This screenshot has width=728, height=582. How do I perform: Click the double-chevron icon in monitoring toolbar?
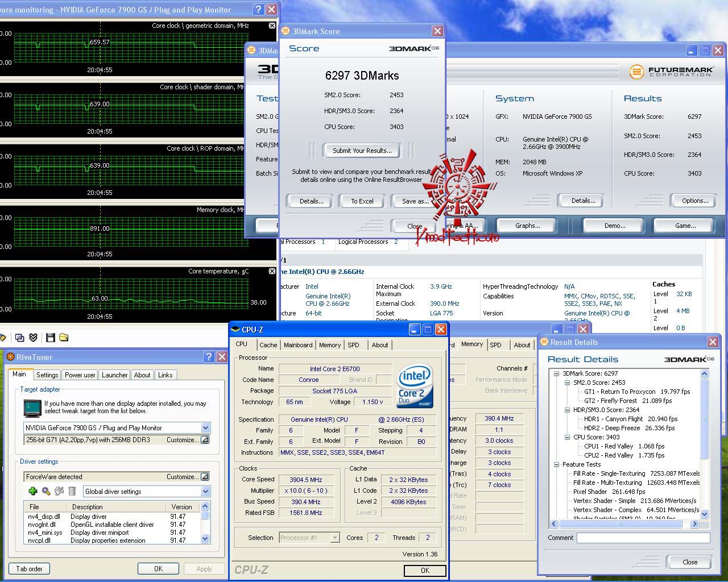33,338
